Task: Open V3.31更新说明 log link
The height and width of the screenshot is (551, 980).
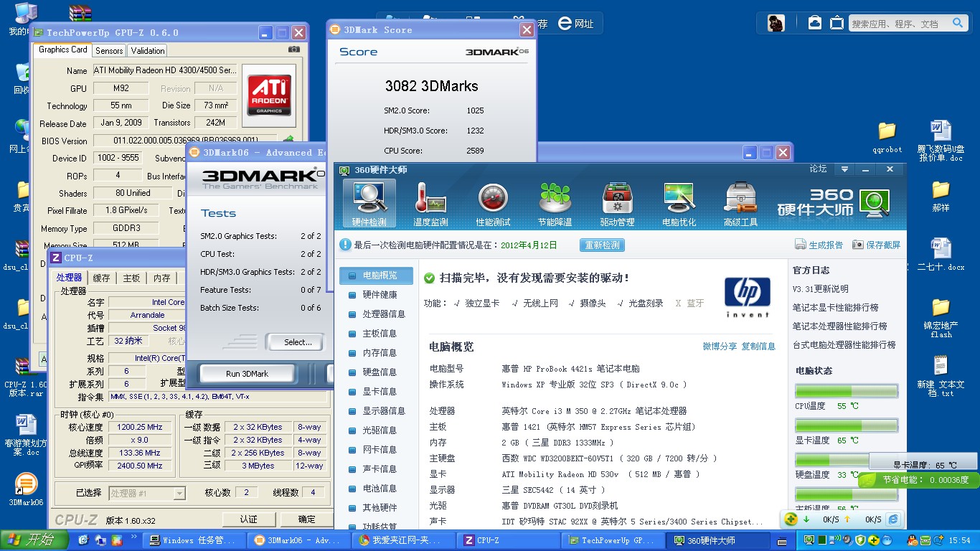Action: click(820, 289)
